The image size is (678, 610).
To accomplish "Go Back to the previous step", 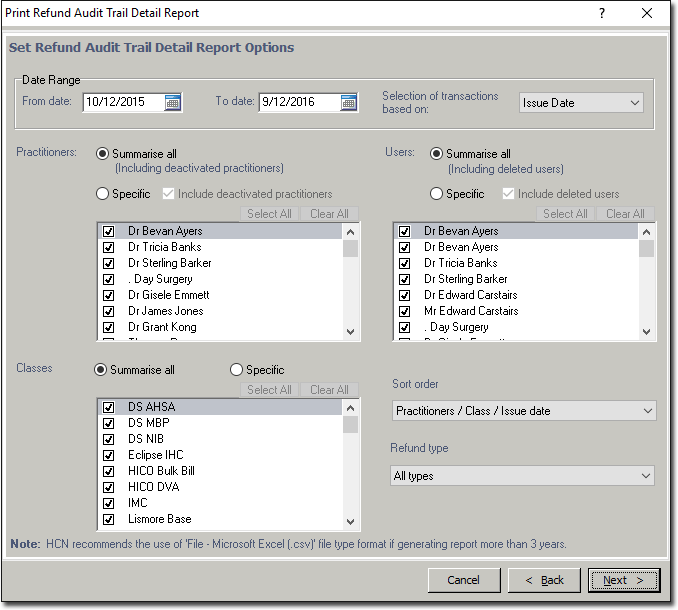I will [544, 580].
